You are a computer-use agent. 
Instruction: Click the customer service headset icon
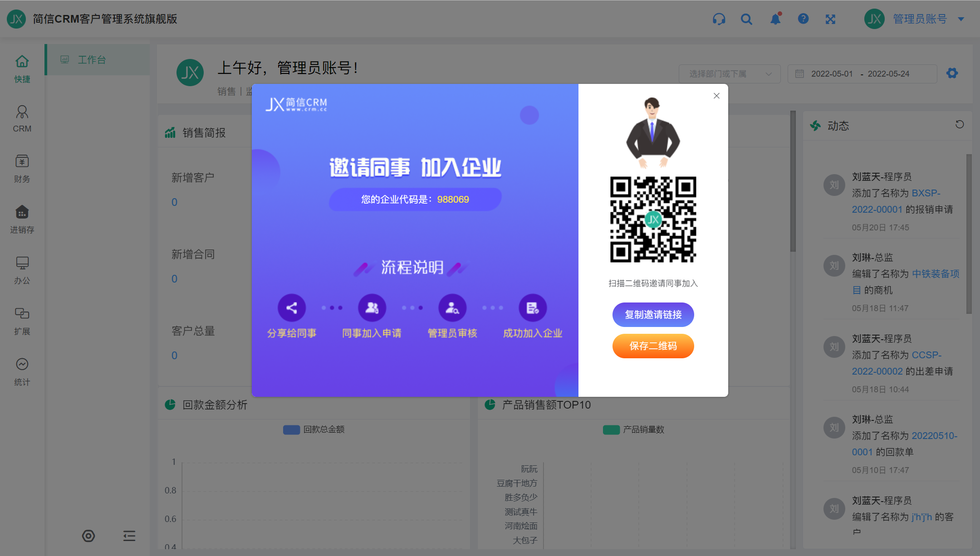(x=719, y=19)
